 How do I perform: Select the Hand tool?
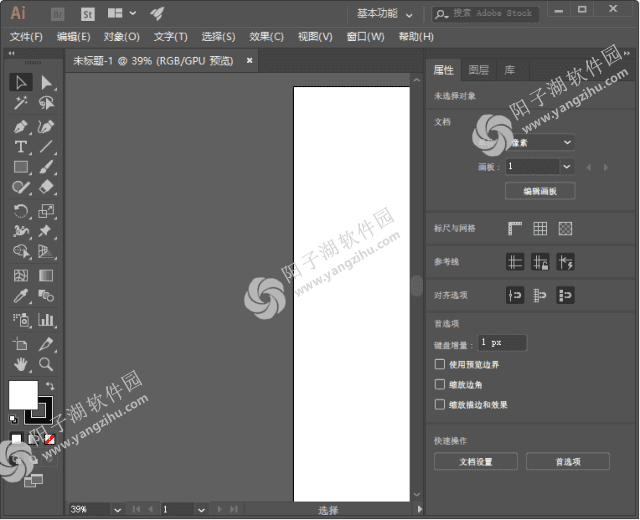(21, 364)
